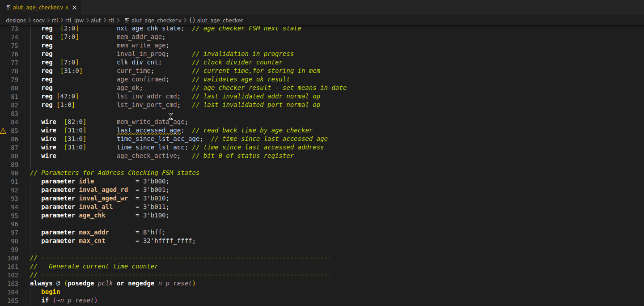Click the underlined last_accessed_age identifier
Image resolution: width=644 pixels, height=306 pixels.
148,131
